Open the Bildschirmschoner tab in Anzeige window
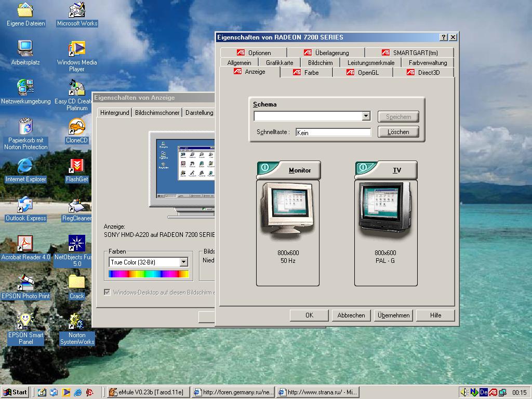The width and height of the screenshot is (532, 399). click(157, 113)
